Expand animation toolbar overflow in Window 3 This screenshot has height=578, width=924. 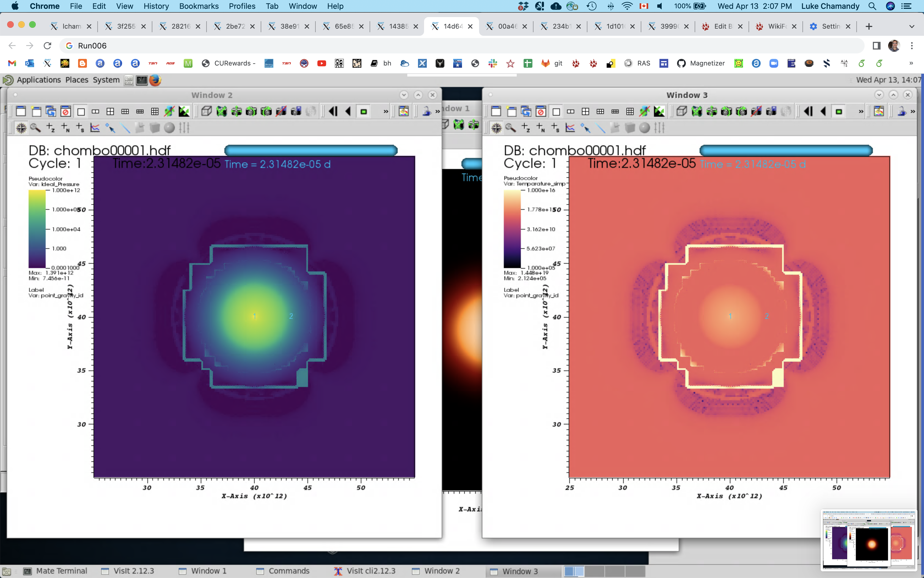coord(861,112)
